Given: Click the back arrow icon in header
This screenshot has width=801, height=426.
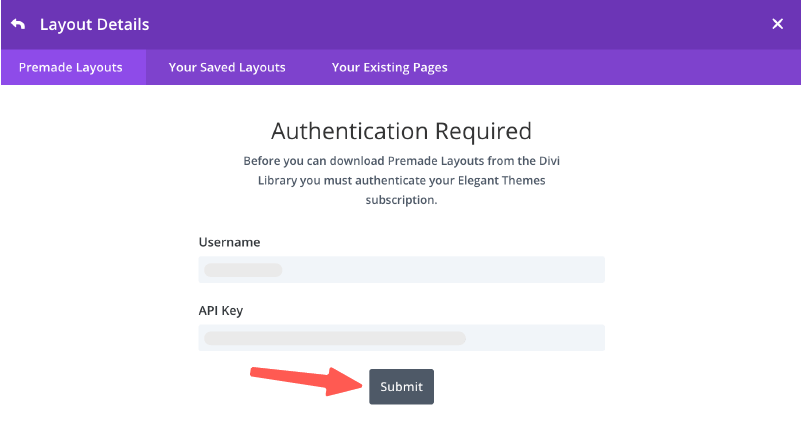Looking at the screenshot, I should [18, 24].
